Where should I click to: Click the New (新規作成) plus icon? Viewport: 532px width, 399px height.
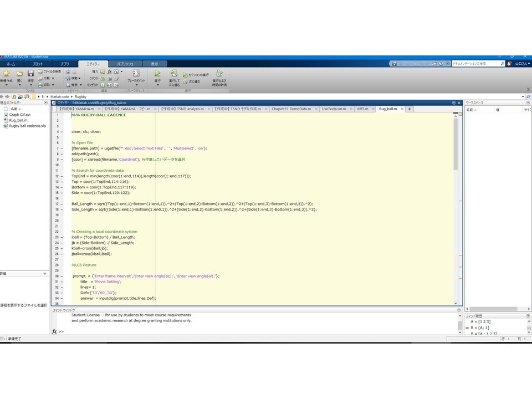click(6, 73)
